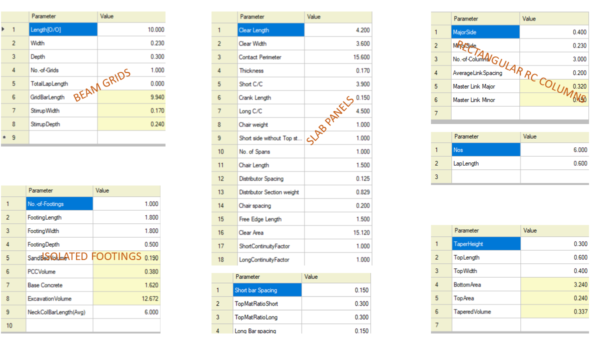Select the TaperedVolume value cell
600x360 pixels.
coord(554,311)
